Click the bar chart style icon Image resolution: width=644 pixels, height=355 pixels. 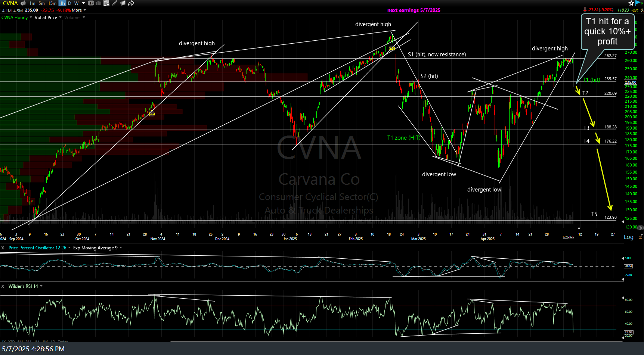point(98,3)
